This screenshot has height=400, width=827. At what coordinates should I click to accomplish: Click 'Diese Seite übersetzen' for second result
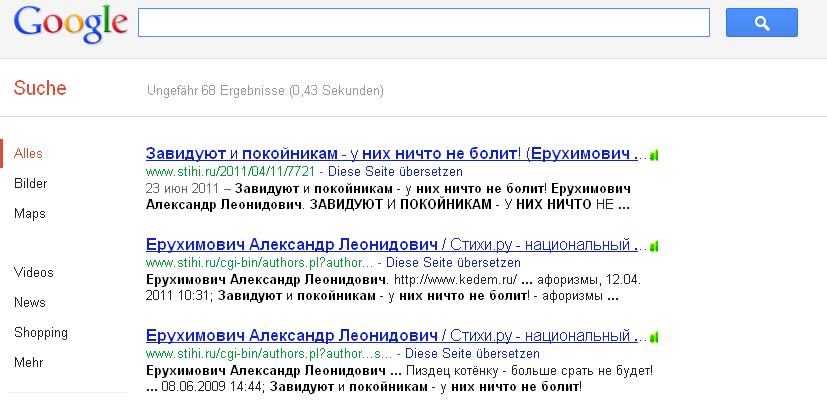pos(453,262)
